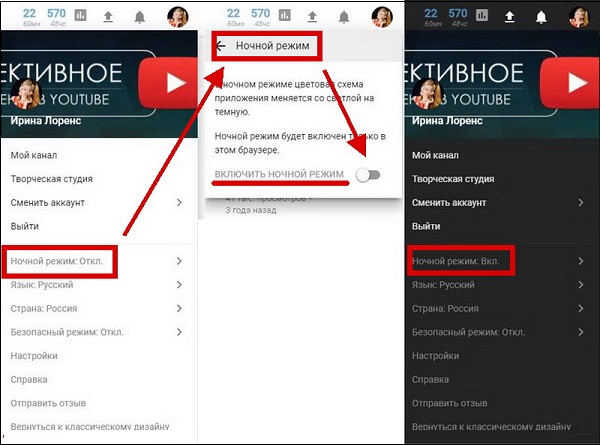600x445 pixels.
Task: Select Сменить аккаунт in the light menu
Action: tap(47, 203)
